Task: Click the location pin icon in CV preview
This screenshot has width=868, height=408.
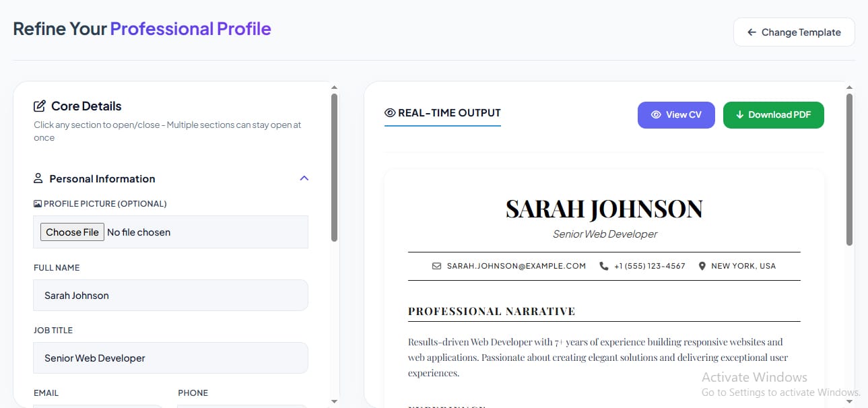Action: click(702, 266)
